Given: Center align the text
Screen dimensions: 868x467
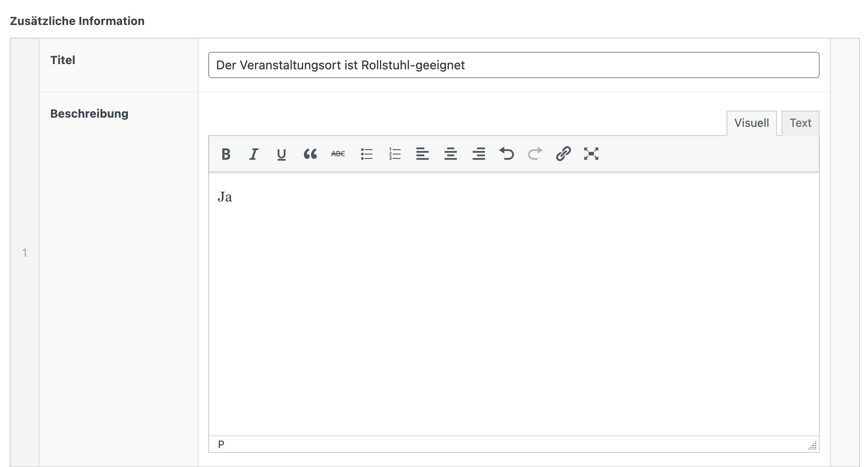Looking at the screenshot, I should pyautogui.click(x=450, y=154).
